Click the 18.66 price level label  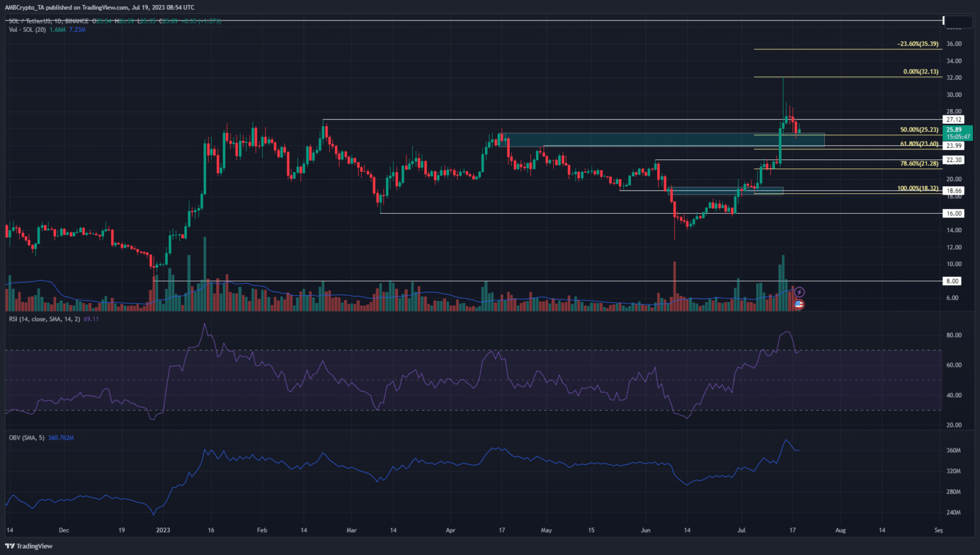point(954,191)
